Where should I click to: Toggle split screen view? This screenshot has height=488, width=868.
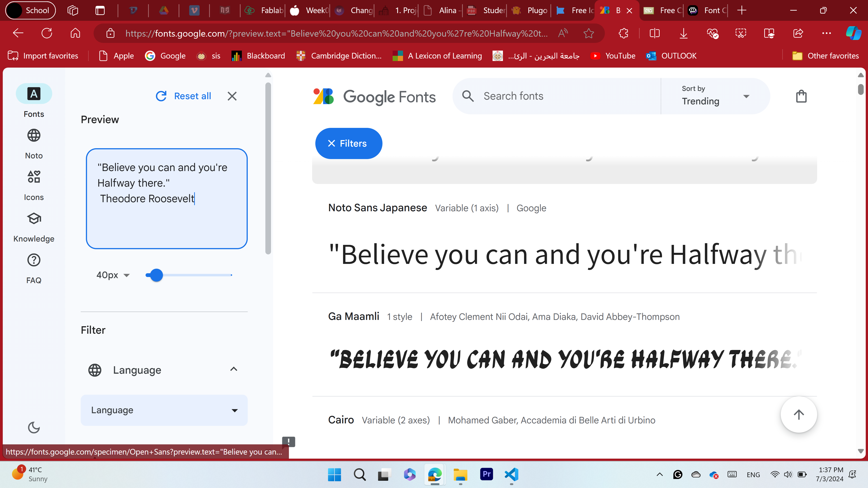[x=654, y=33]
